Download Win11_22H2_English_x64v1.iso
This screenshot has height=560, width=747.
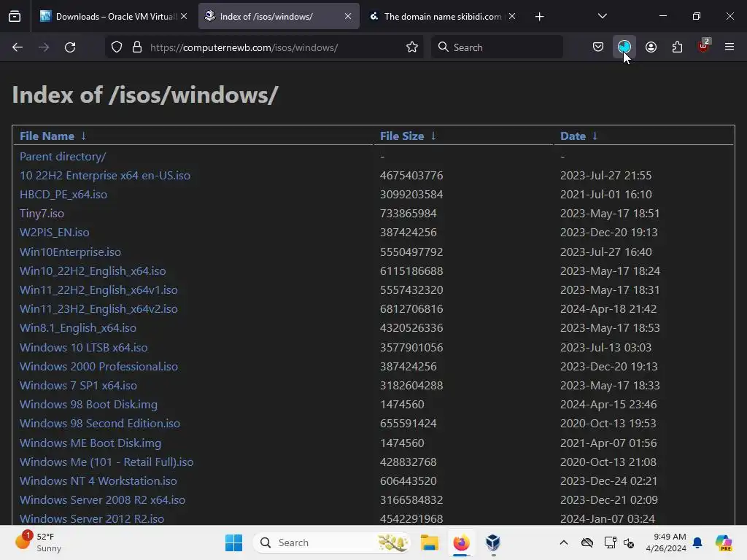point(98,290)
